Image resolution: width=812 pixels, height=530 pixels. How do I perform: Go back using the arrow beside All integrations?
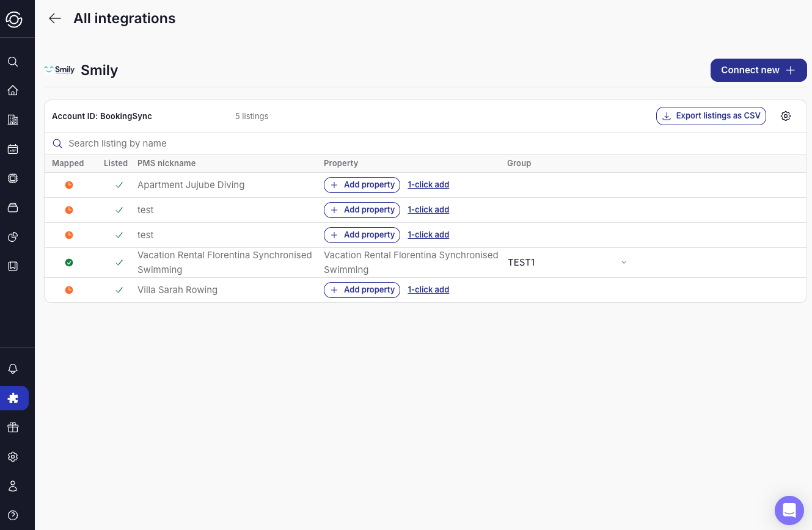55,18
